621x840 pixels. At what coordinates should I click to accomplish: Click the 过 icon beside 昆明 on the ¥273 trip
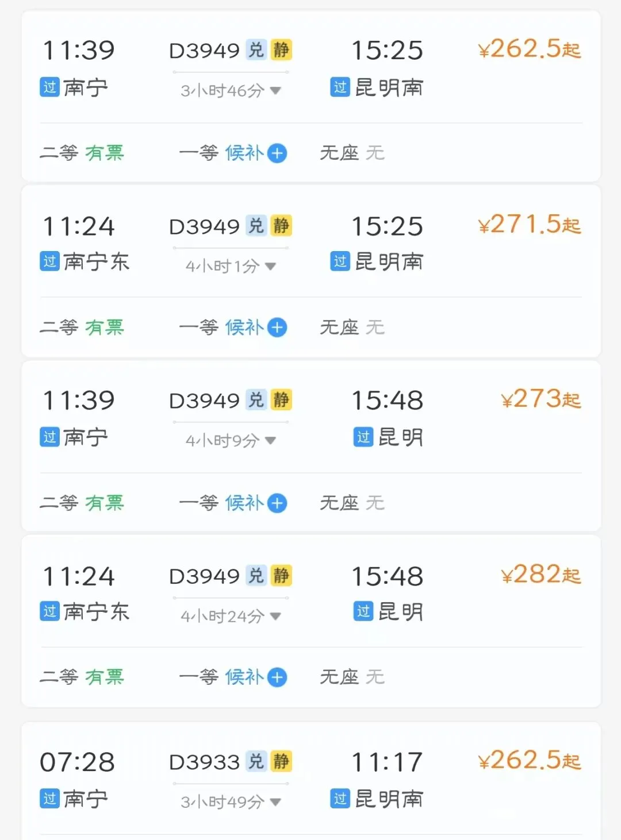coord(363,437)
